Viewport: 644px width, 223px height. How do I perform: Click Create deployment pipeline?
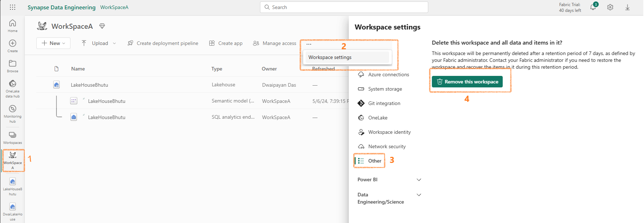pos(163,43)
